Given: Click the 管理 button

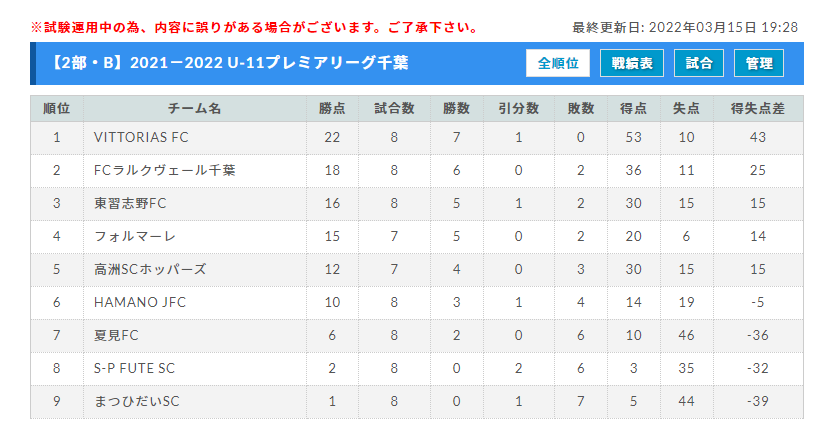Looking at the screenshot, I should [759, 63].
